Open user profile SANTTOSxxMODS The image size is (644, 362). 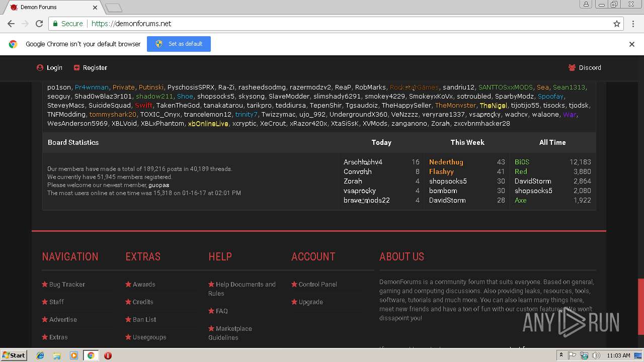tap(505, 87)
